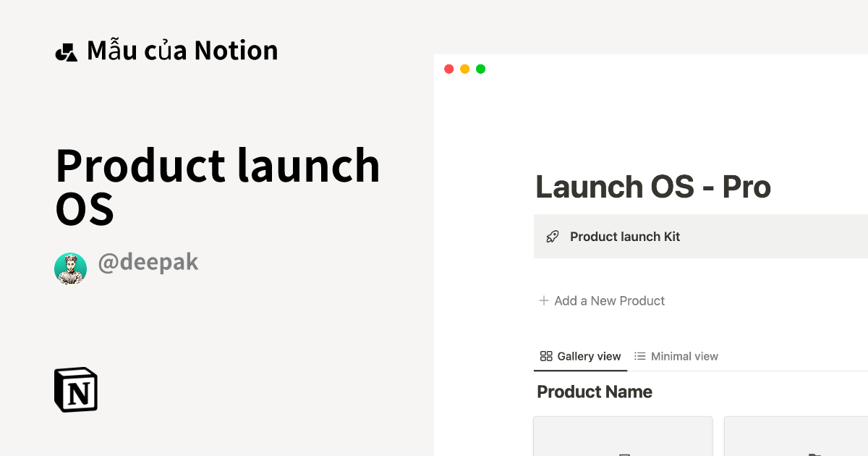Click the red traffic light button
The height and width of the screenshot is (456, 868).
click(x=448, y=68)
